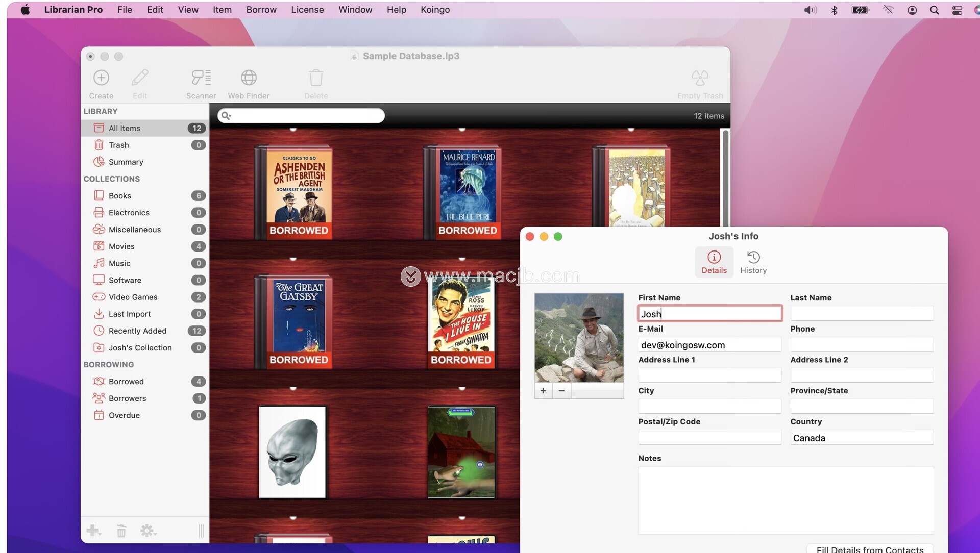
Task: Click the Last Name input field
Action: (862, 313)
